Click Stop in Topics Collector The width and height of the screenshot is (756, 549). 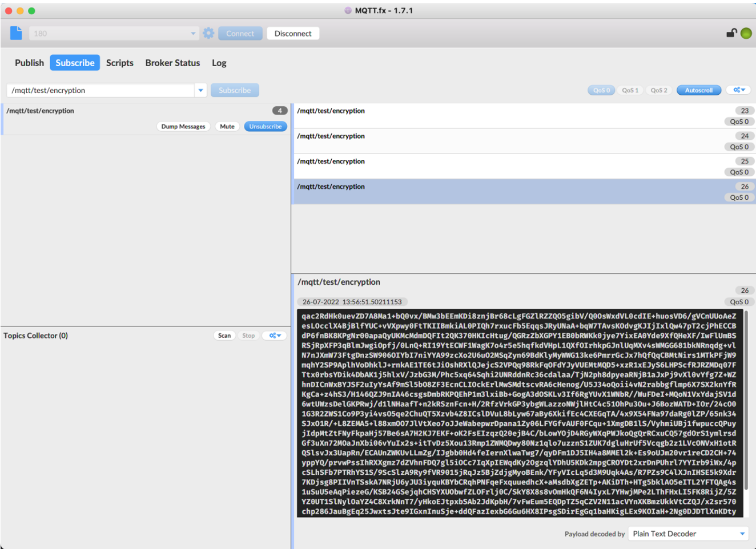pyautogui.click(x=248, y=336)
